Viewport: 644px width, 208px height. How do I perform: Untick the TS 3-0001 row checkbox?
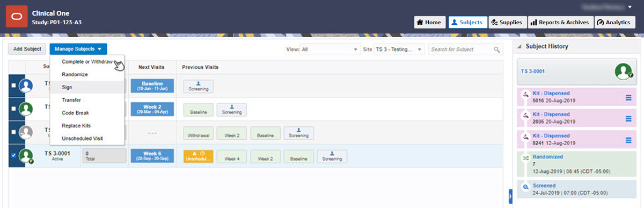point(13,156)
